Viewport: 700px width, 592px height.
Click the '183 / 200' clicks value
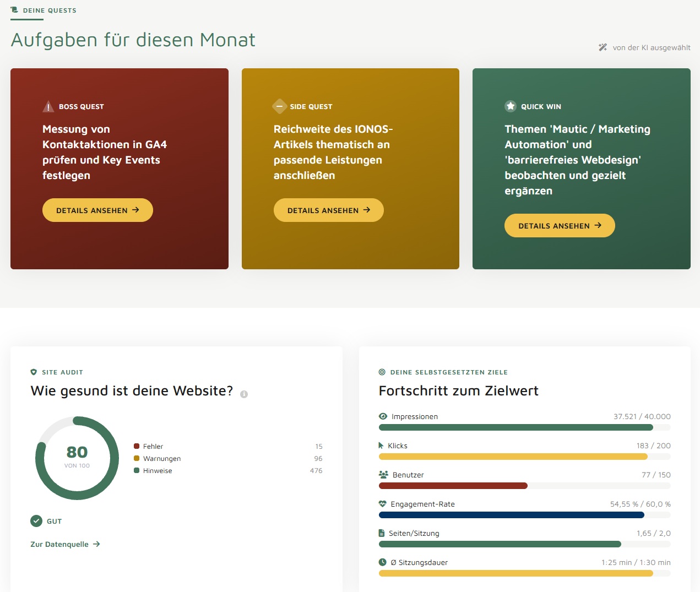[x=654, y=446]
